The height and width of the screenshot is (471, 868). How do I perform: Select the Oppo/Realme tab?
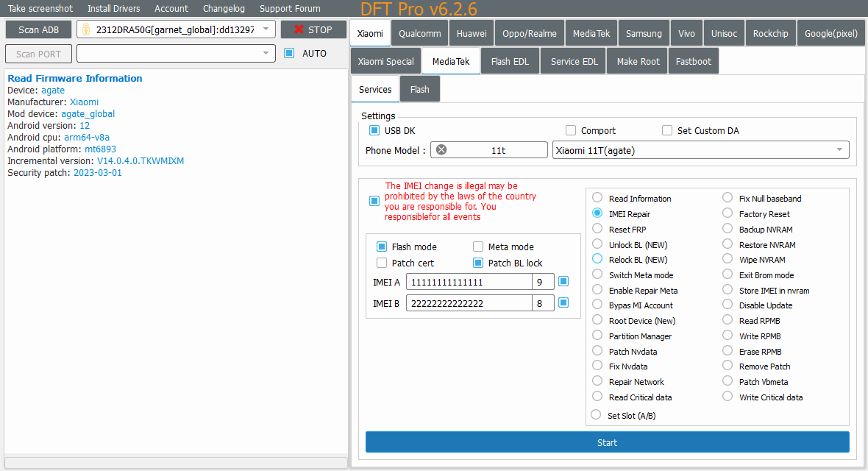(x=530, y=33)
